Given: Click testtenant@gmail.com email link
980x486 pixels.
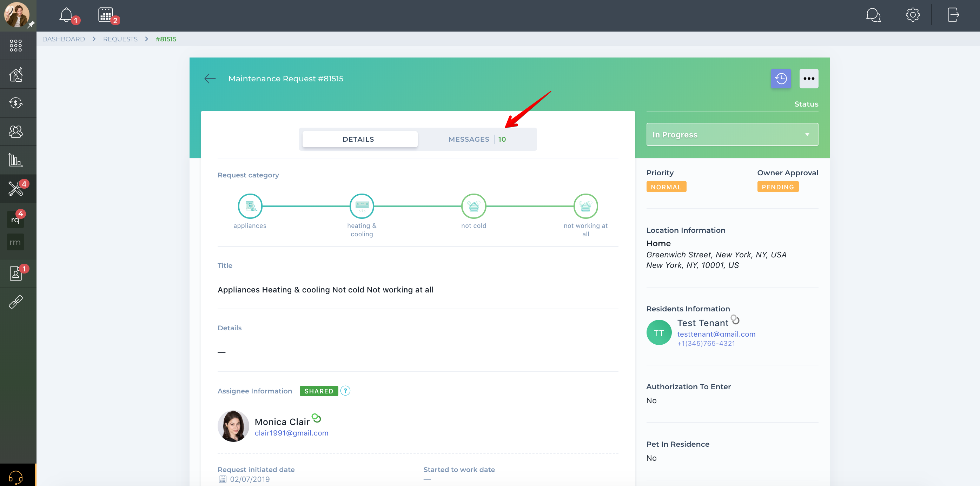Looking at the screenshot, I should 716,334.
